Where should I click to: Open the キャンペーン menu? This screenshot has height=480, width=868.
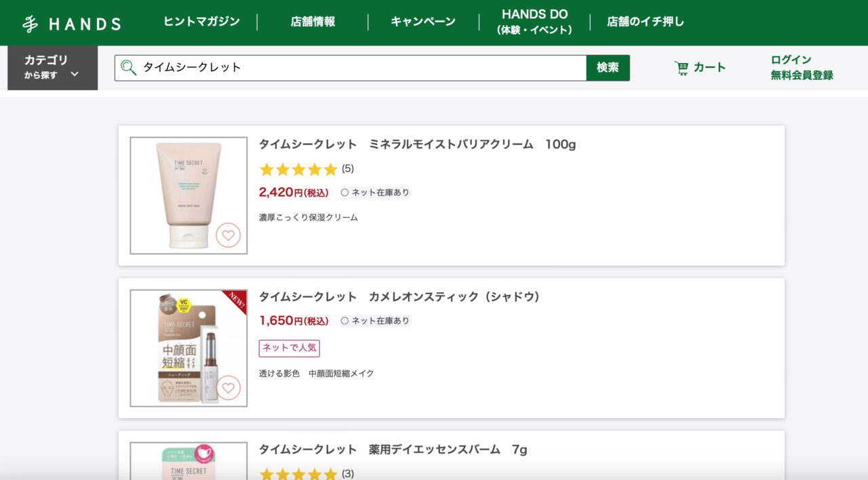tap(423, 22)
